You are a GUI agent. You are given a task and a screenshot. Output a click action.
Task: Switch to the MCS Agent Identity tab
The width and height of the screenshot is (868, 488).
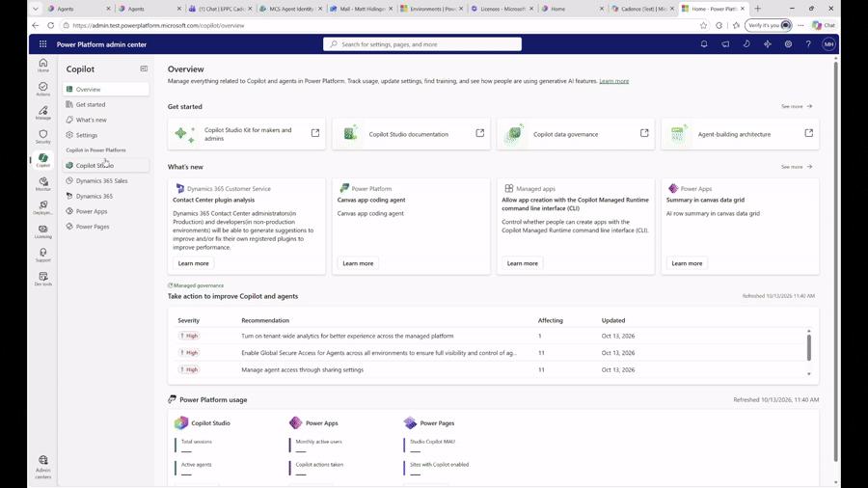point(290,9)
